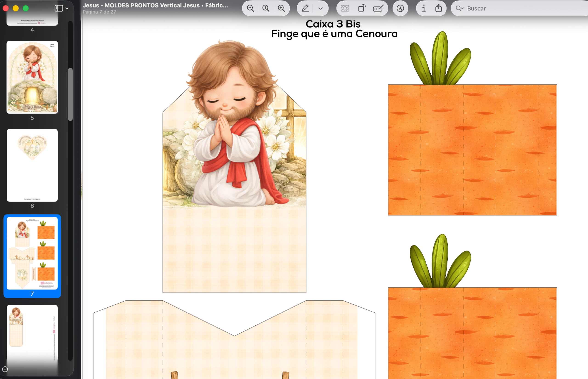
Task: Click the remove background tool icon
Action: (345, 8)
